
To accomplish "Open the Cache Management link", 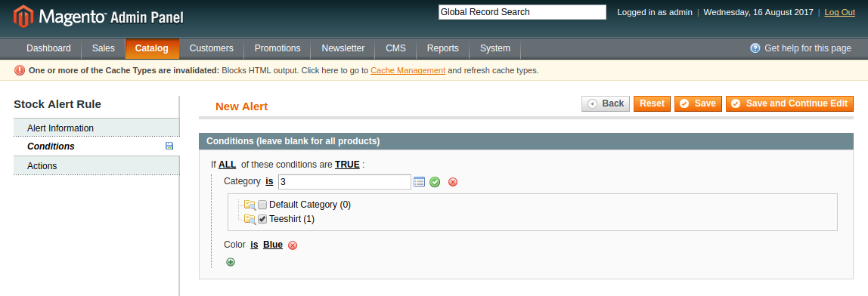I will tap(408, 70).
